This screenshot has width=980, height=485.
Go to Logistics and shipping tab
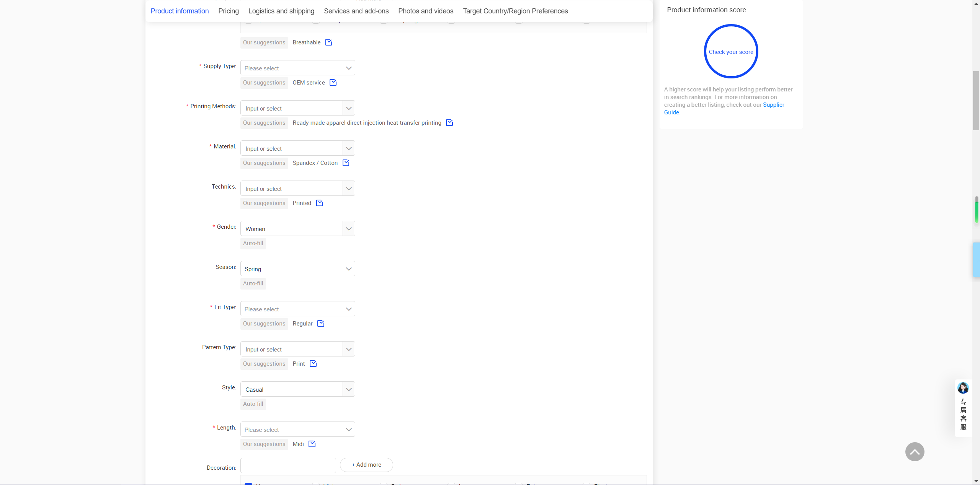tap(281, 11)
